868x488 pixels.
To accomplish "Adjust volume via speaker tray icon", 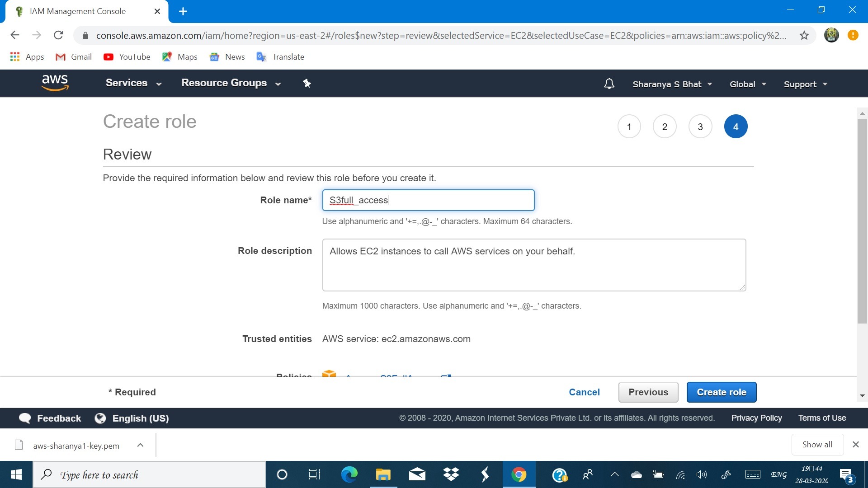I will [701, 474].
